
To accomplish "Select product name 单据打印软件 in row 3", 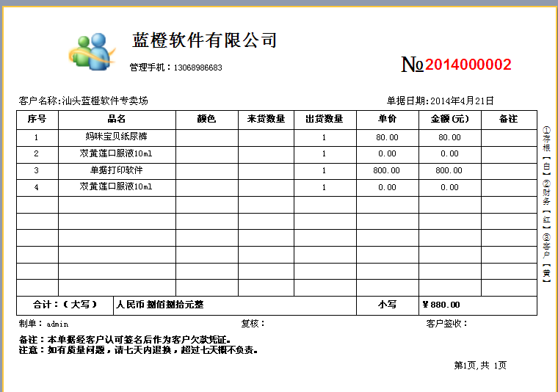I will point(116,170).
